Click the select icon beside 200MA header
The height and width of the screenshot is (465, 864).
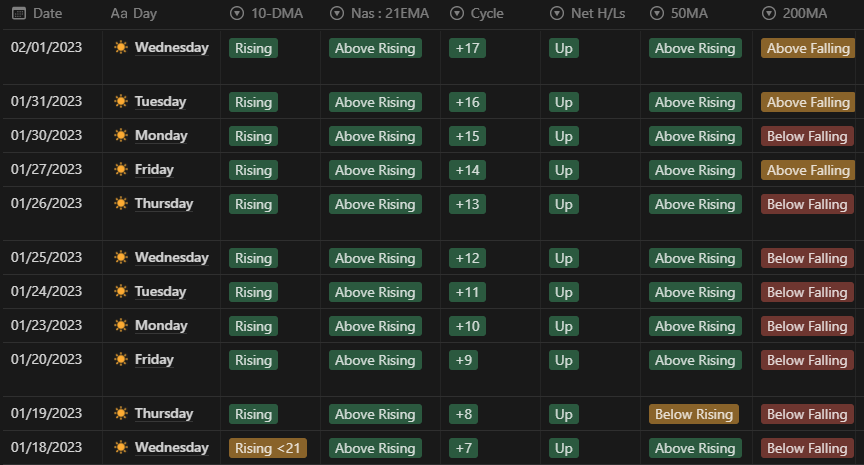[x=769, y=13]
